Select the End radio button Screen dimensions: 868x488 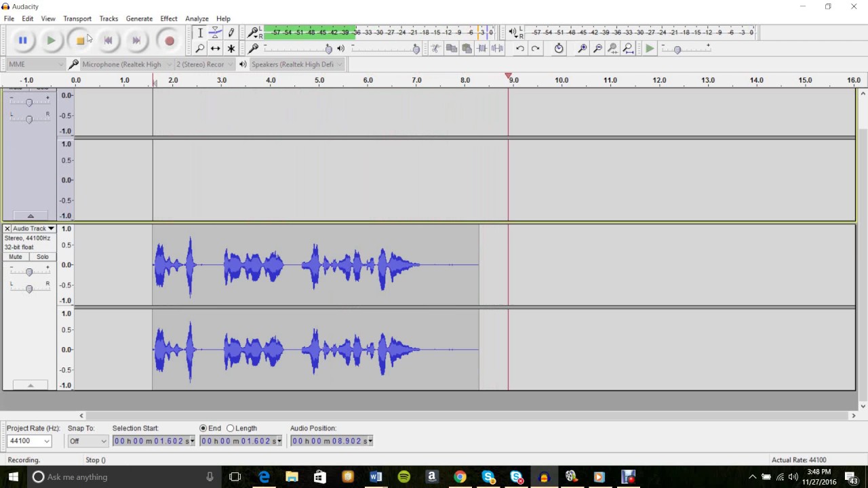click(203, 428)
